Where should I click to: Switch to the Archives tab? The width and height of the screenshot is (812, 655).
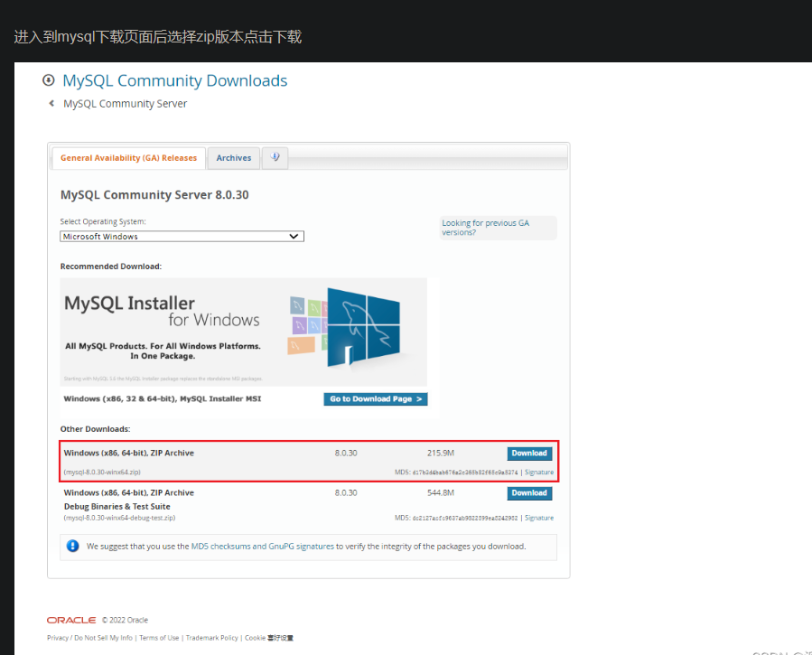tap(233, 157)
